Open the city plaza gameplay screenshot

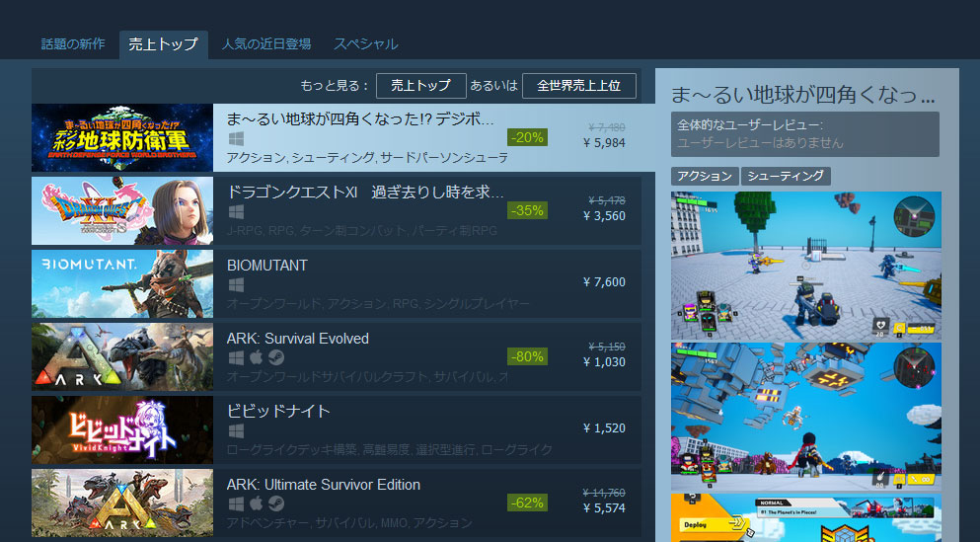pyautogui.click(x=806, y=266)
